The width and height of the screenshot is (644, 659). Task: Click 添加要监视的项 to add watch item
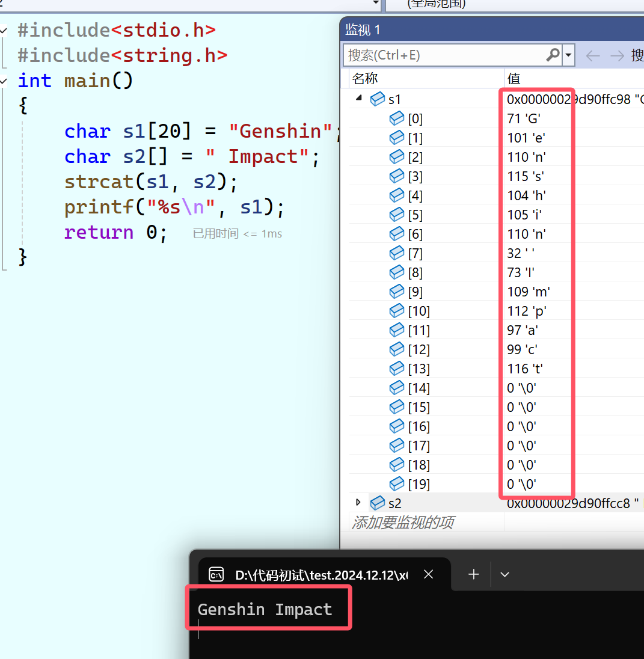[403, 523]
